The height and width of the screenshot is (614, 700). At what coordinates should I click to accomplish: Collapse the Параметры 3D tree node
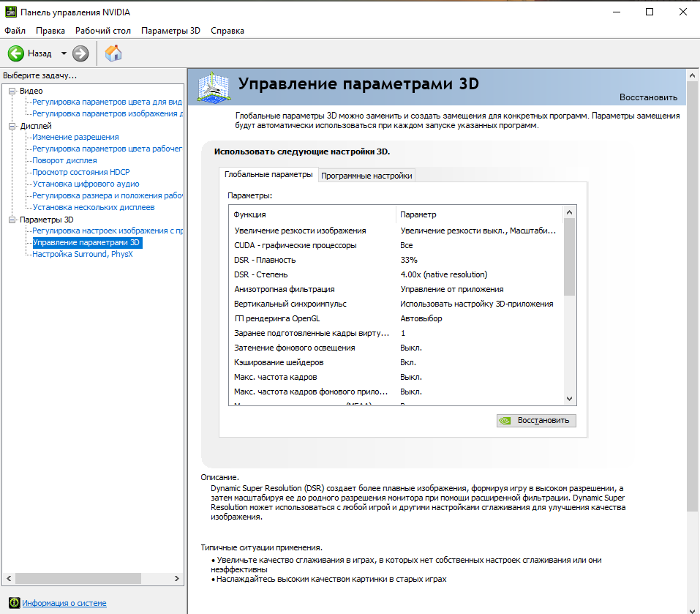coord(12,220)
